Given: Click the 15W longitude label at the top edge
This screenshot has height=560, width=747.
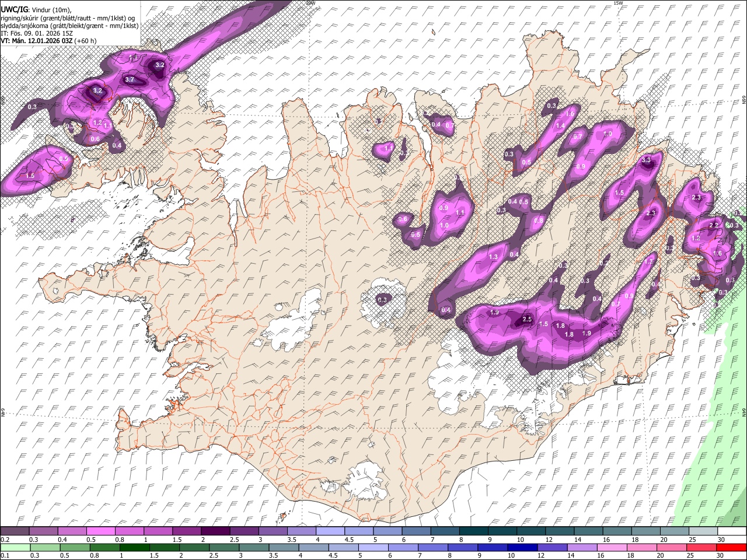Looking at the screenshot, I should (x=619, y=3).
